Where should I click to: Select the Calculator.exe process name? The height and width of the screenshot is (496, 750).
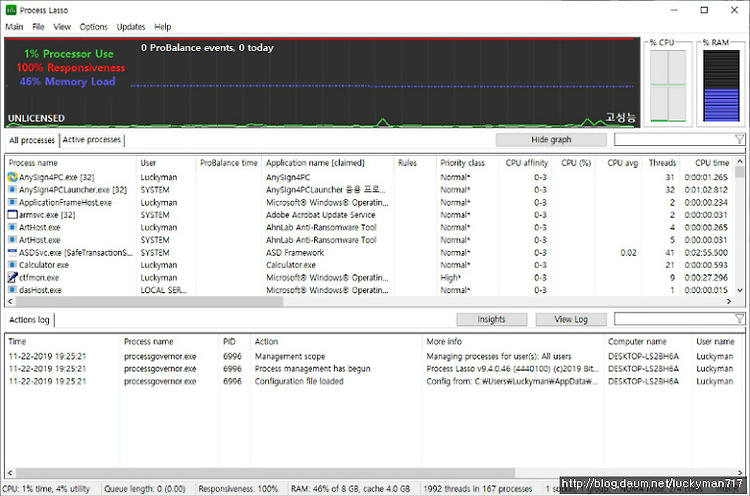click(44, 265)
